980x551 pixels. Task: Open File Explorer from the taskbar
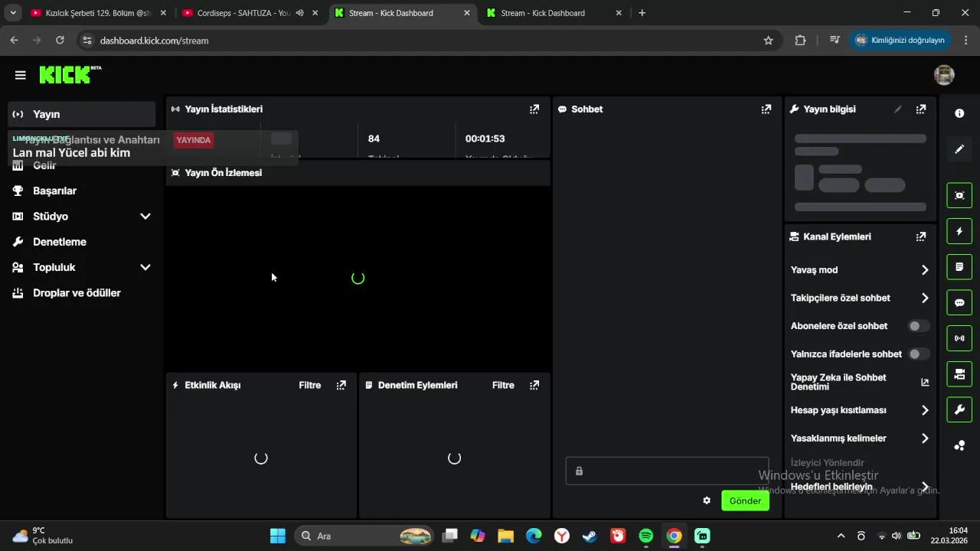coord(505,536)
